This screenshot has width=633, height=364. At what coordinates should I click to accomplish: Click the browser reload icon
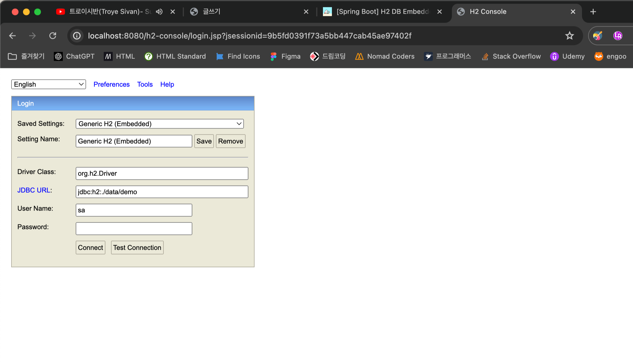(53, 36)
